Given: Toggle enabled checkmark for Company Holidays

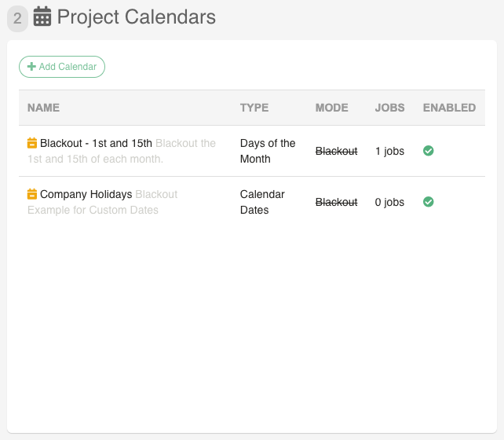Looking at the screenshot, I should (428, 202).
